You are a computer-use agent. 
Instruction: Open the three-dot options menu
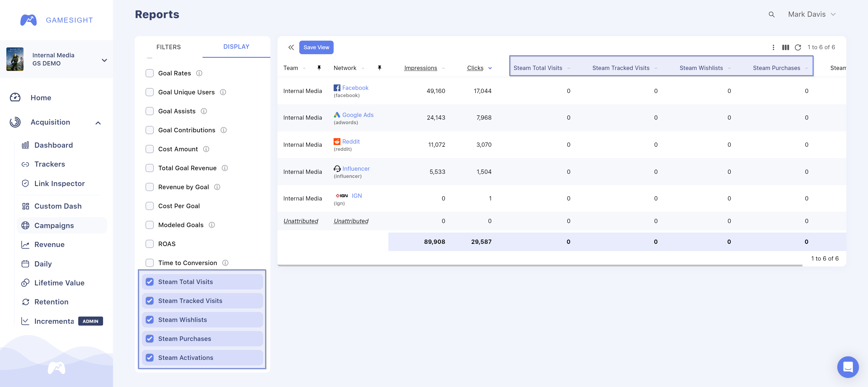[773, 47]
